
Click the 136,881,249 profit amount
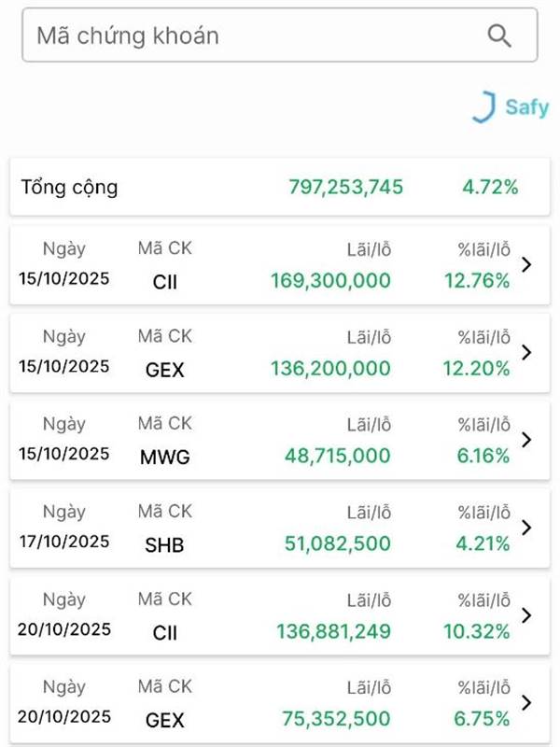pos(333,632)
